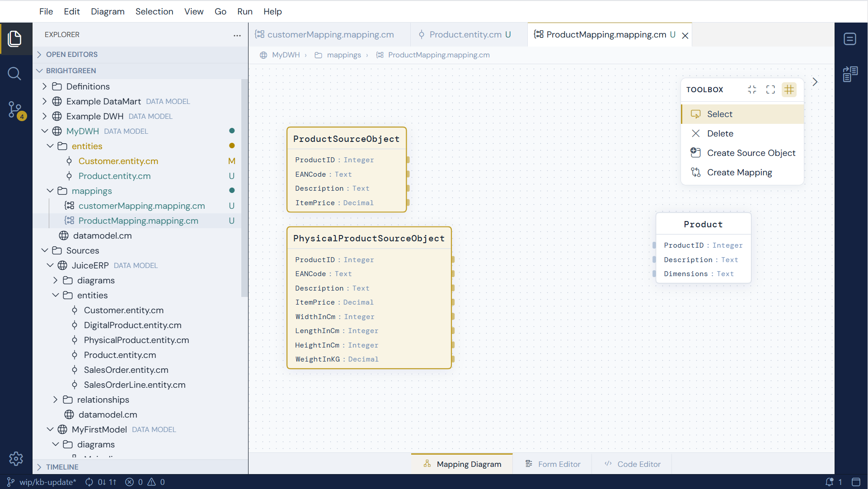This screenshot has height=489, width=868.
Task: Open the Search view in activity bar
Action: pos(15,74)
